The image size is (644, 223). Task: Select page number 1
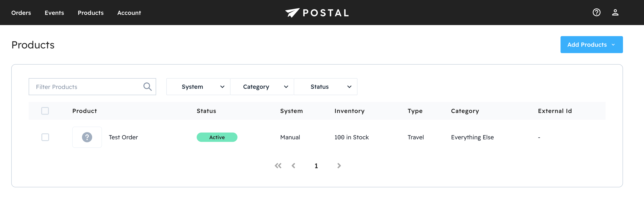[316, 166]
